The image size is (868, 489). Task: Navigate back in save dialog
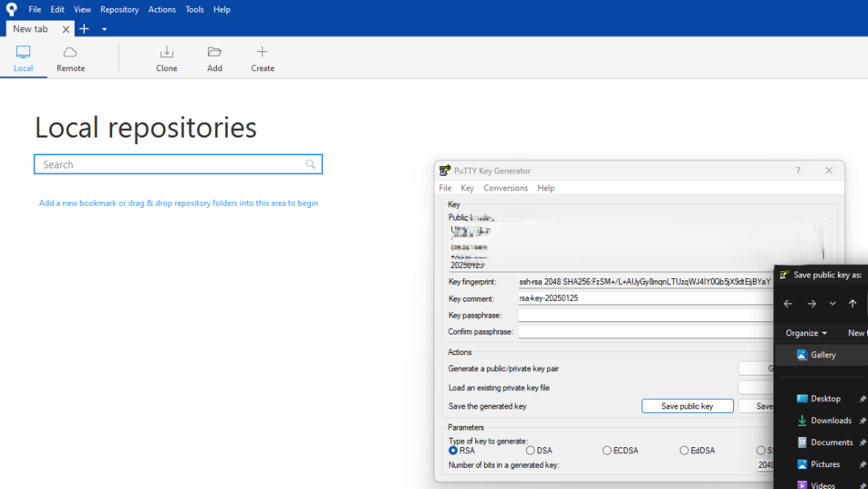coord(788,304)
